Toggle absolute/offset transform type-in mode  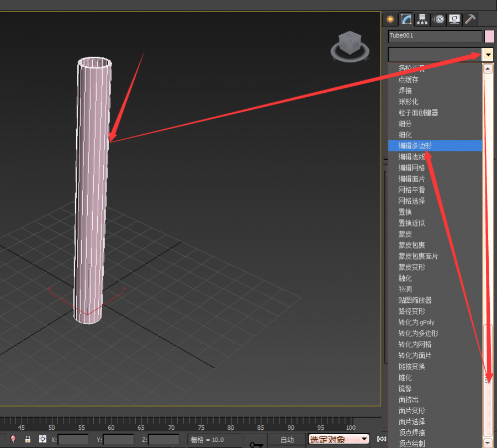pos(43,440)
